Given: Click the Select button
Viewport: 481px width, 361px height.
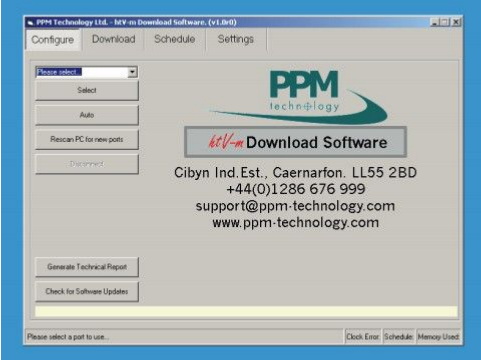Looking at the screenshot, I should point(87,90).
